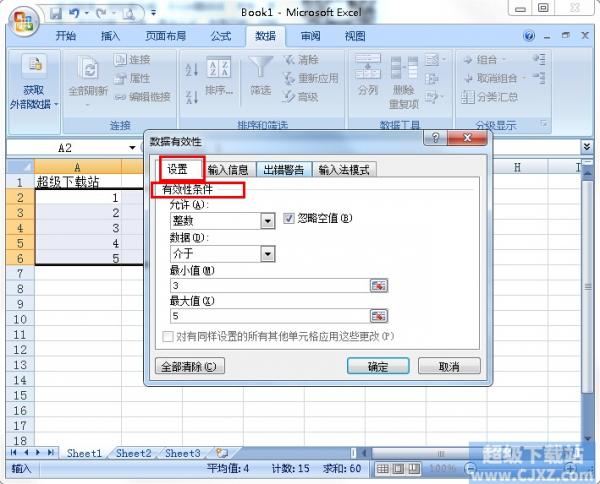Viewport: 600px width, 484px height.
Task: Click the Save icon in quick access toolbar
Action: point(56,14)
